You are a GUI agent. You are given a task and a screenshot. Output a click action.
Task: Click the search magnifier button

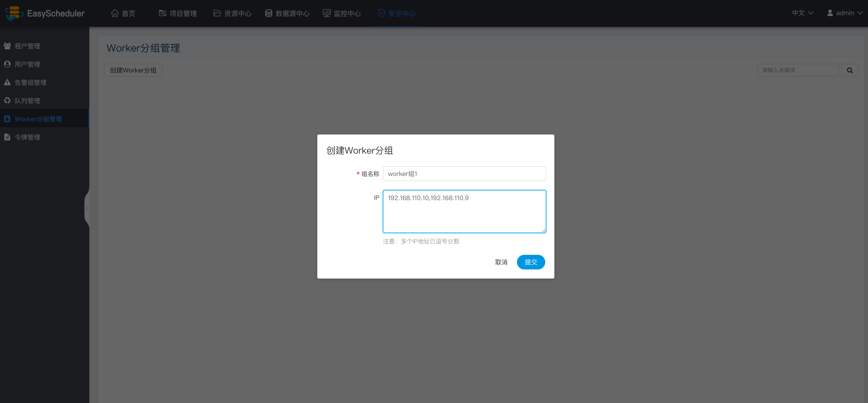(850, 70)
